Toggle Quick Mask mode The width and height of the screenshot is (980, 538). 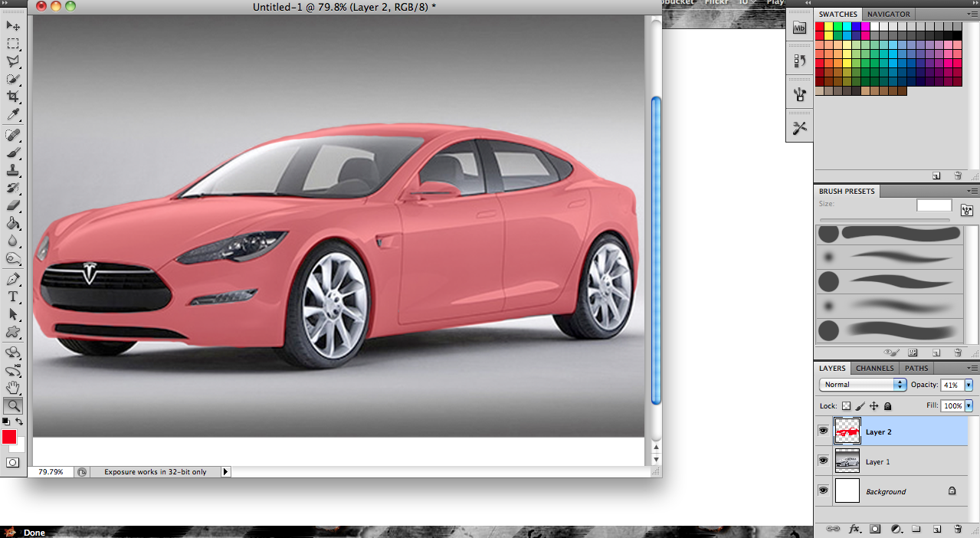pos(13,462)
